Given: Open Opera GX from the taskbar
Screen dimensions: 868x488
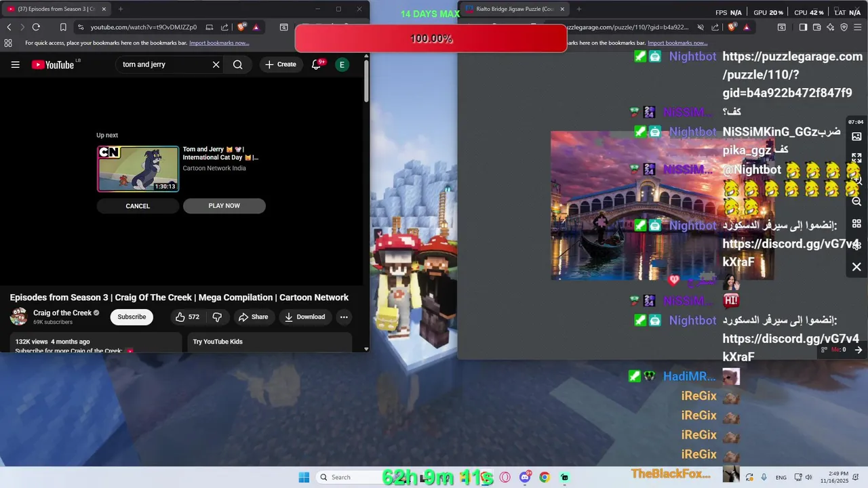Looking at the screenshot, I should [x=505, y=477].
